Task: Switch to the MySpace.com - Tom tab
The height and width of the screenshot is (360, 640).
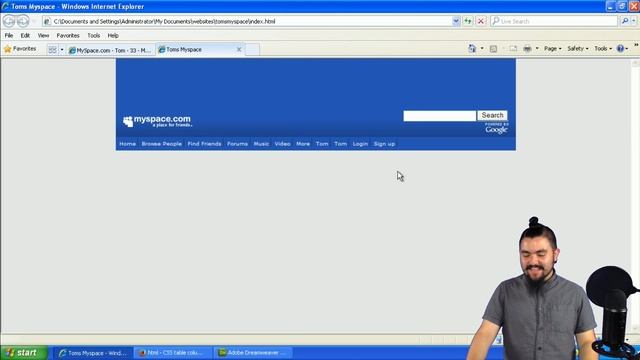Action: (110, 50)
